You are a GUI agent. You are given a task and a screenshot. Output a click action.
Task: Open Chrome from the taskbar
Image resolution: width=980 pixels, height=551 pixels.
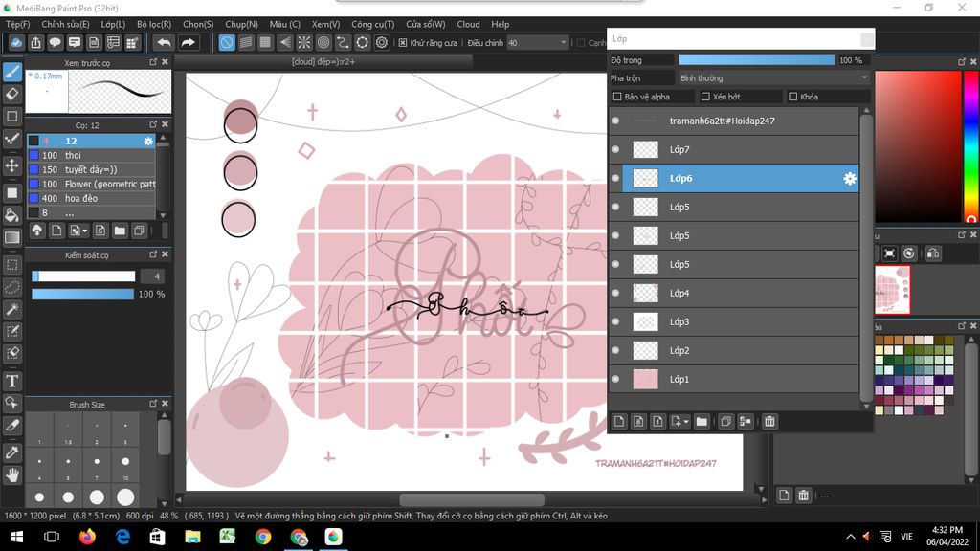point(262,537)
